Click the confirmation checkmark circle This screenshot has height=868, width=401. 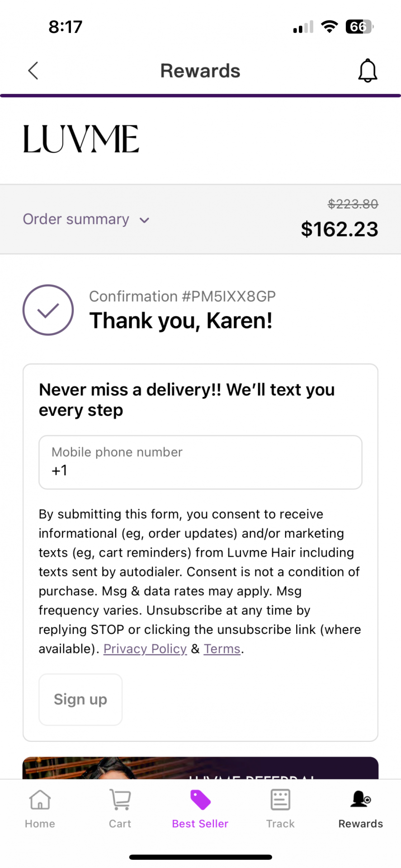48,310
